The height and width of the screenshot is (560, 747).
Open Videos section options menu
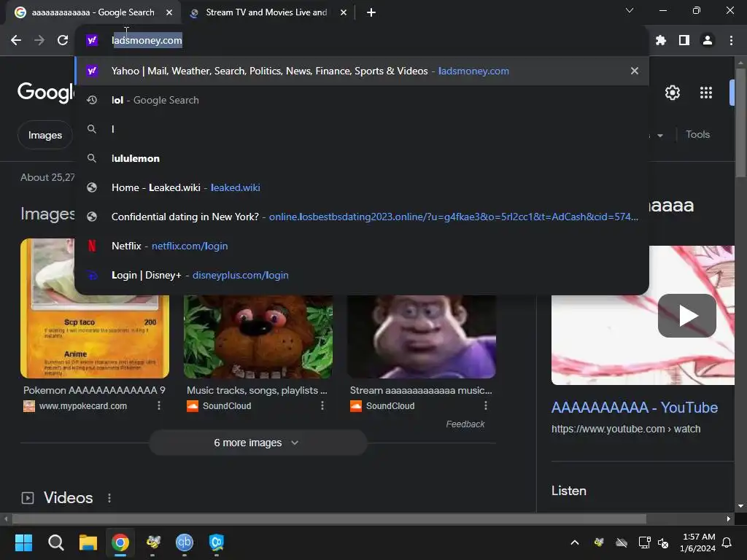click(x=109, y=498)
